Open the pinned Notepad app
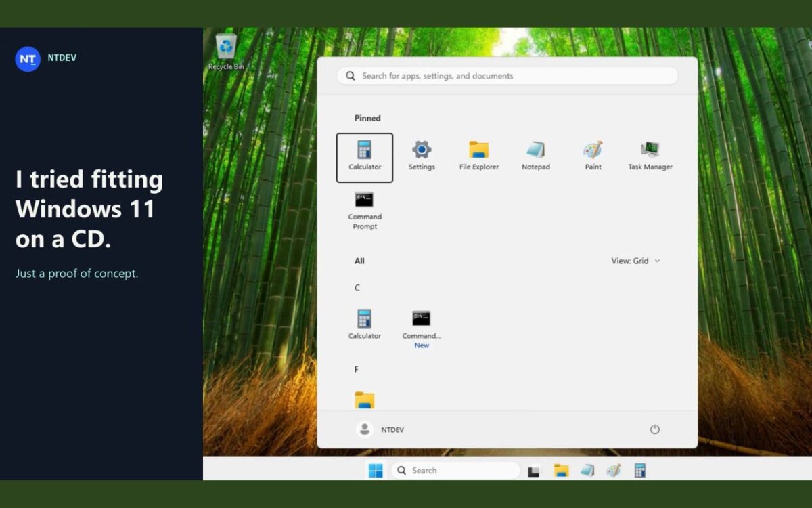 pos(535,156)
